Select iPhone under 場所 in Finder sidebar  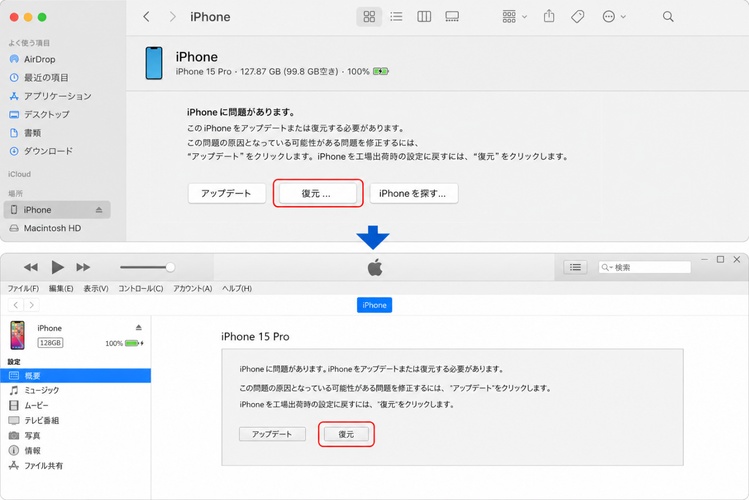point(57,210)
